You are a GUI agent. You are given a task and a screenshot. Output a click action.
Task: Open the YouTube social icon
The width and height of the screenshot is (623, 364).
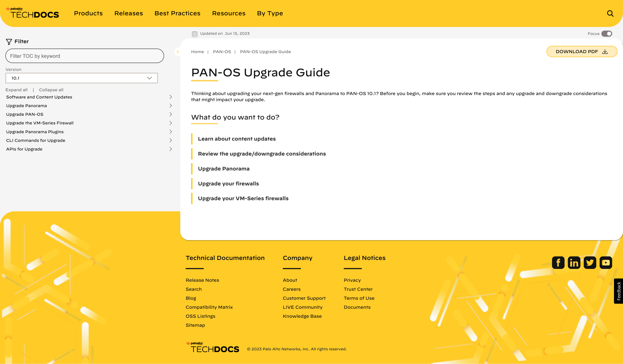point(606,262)
